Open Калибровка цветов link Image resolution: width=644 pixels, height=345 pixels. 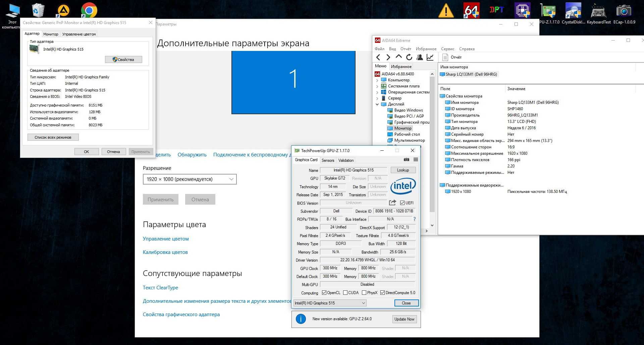[165, 252]
